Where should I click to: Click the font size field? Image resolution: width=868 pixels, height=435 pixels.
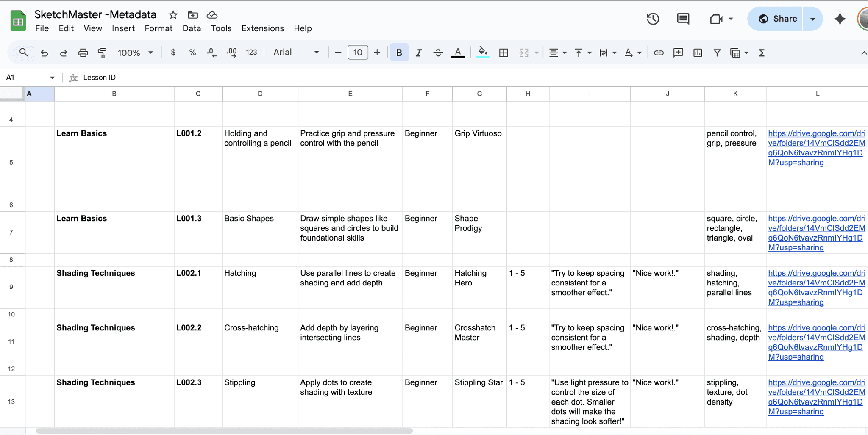(358, 53)
